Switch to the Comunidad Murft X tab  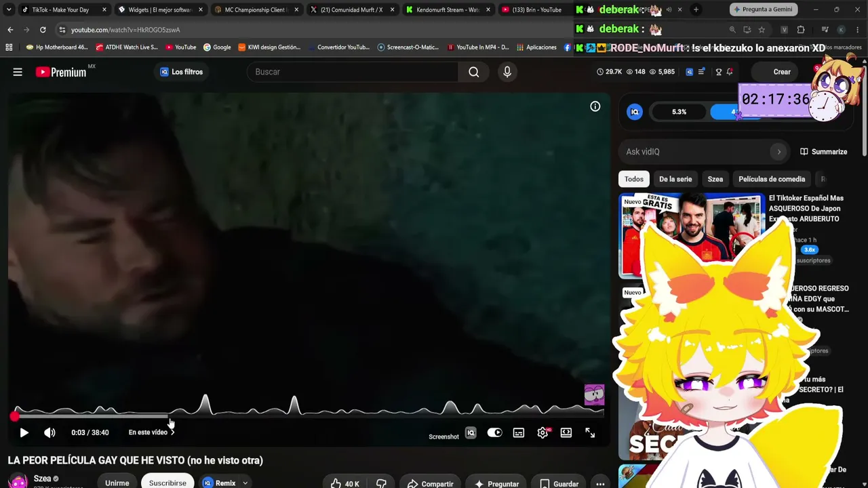(351, 9)
